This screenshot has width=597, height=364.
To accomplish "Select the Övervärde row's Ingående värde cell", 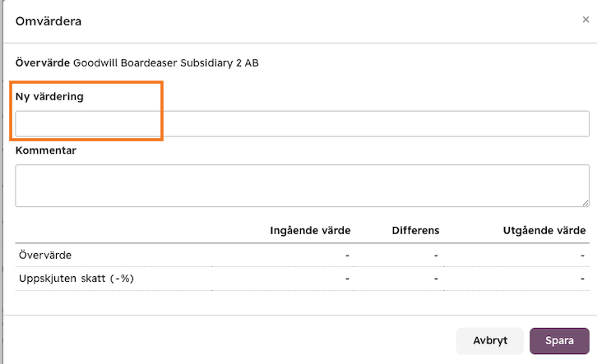I will click(347, 255).
